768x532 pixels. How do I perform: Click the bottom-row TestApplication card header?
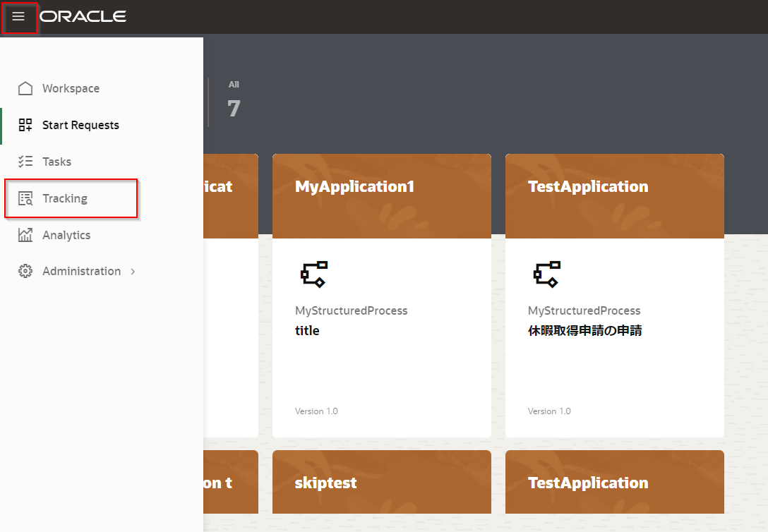pos(614,483)
